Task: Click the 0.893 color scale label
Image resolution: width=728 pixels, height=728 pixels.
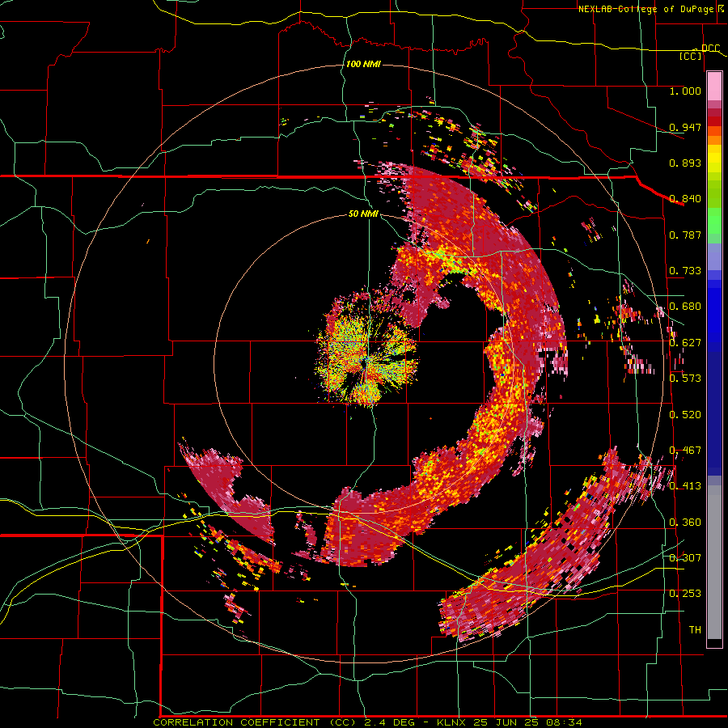Action: [685, 163]
